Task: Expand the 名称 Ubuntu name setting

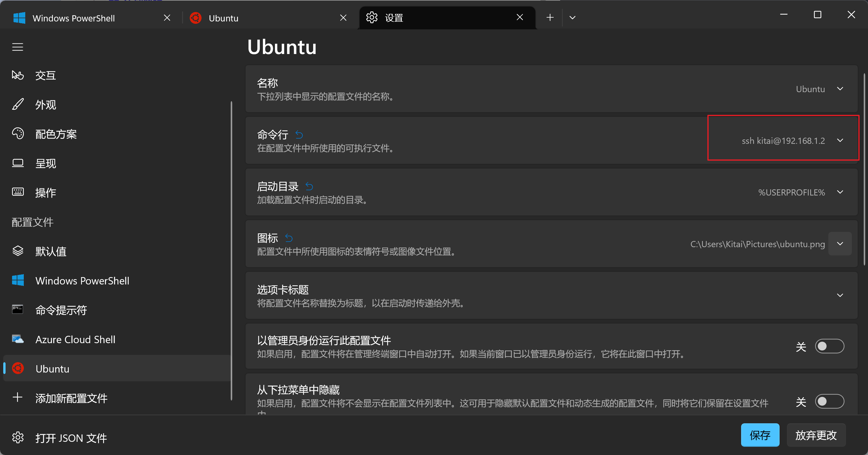Action: coord(840,89)
